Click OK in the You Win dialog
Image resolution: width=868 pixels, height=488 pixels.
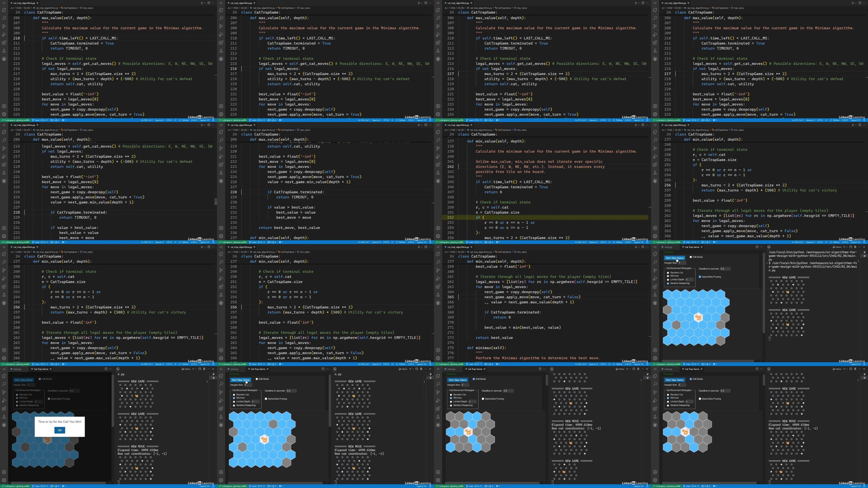[x=60, y=430]
